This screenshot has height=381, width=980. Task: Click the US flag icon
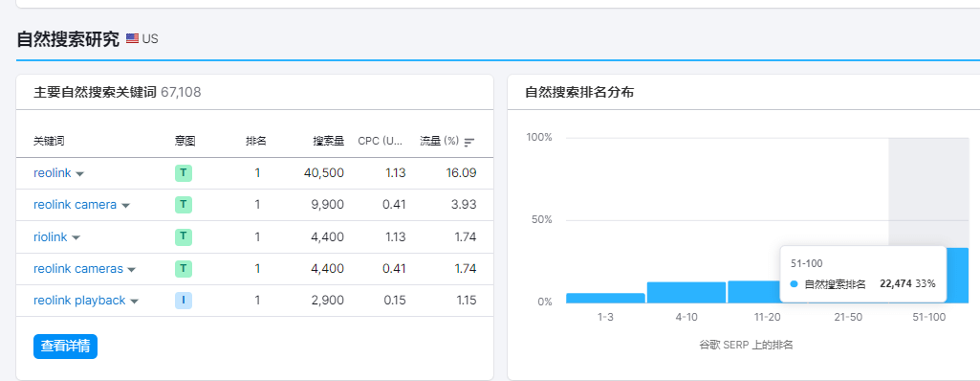132,39
